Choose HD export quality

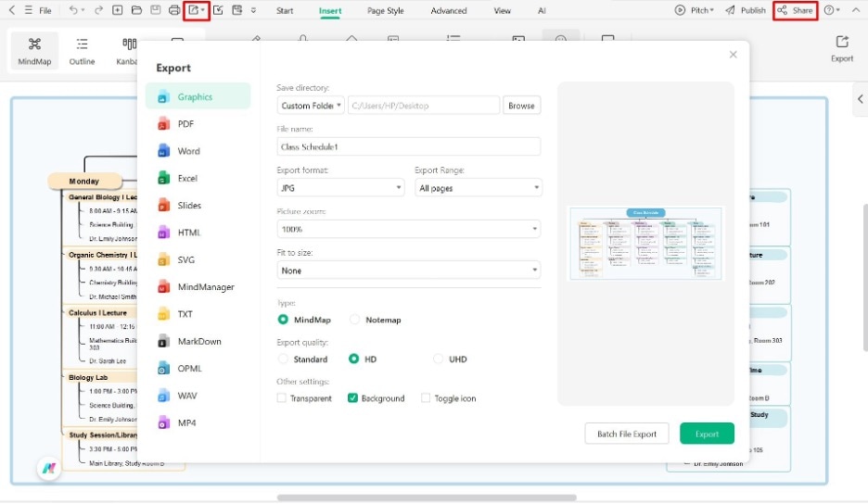(x=353, y=359)
